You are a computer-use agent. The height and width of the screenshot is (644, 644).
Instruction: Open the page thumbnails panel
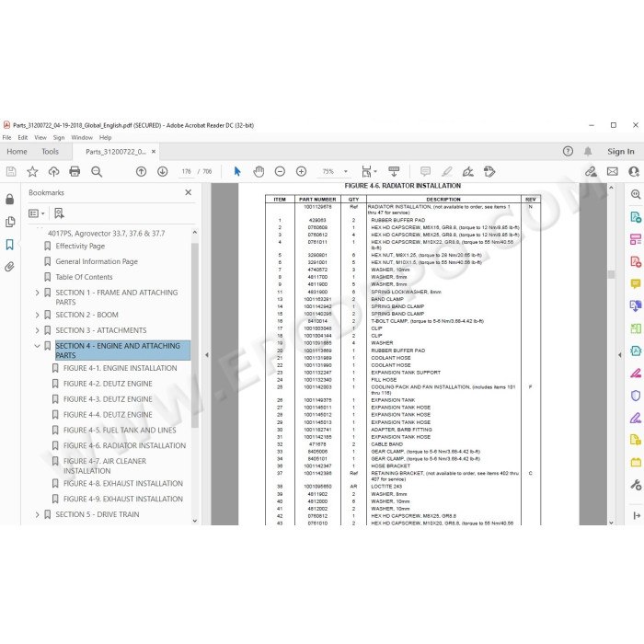tap(10, 223)
